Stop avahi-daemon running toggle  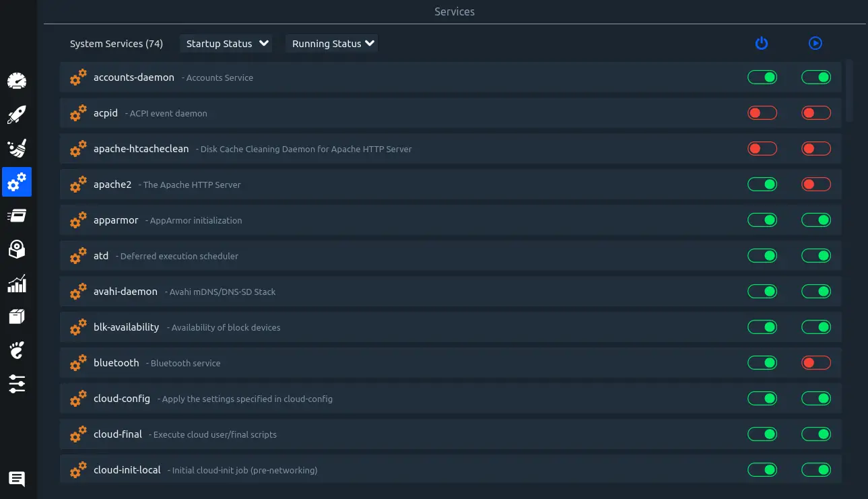(x=816, y=292)
